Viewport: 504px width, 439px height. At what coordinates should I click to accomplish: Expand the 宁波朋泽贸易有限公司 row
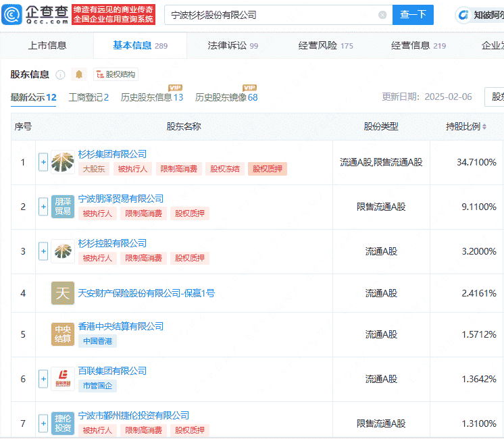coord(43,207)
